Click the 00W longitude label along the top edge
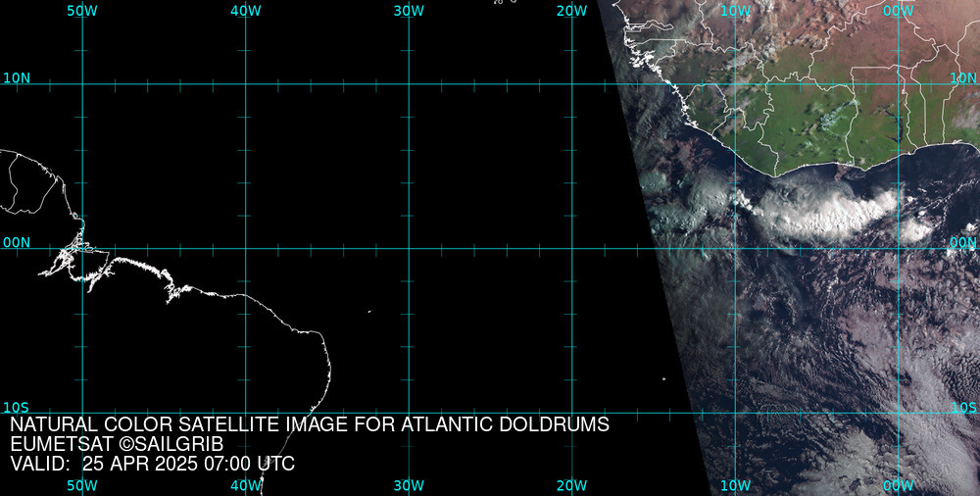The height and width of the screenshot is (496, 980). tap(899, 11)
